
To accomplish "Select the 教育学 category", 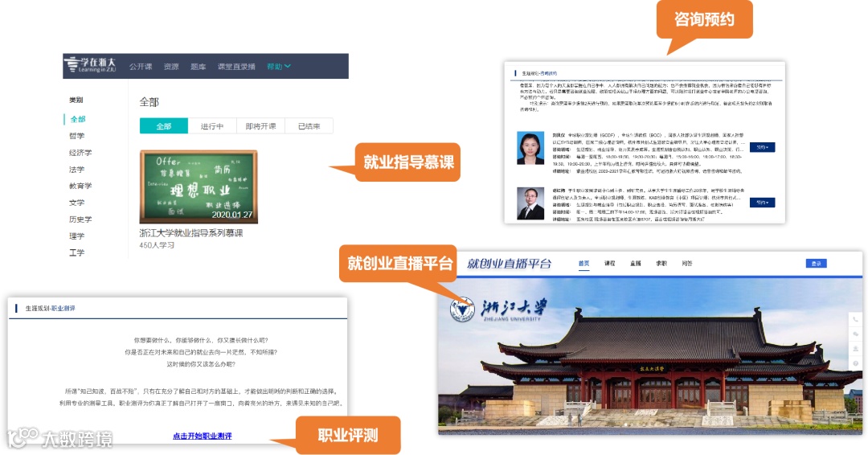I will pyautogui.click(x=81, y=186).
